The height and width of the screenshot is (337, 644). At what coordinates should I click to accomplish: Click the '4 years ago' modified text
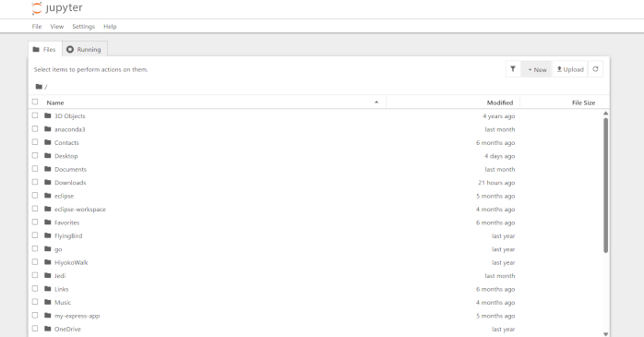[498, 116]
